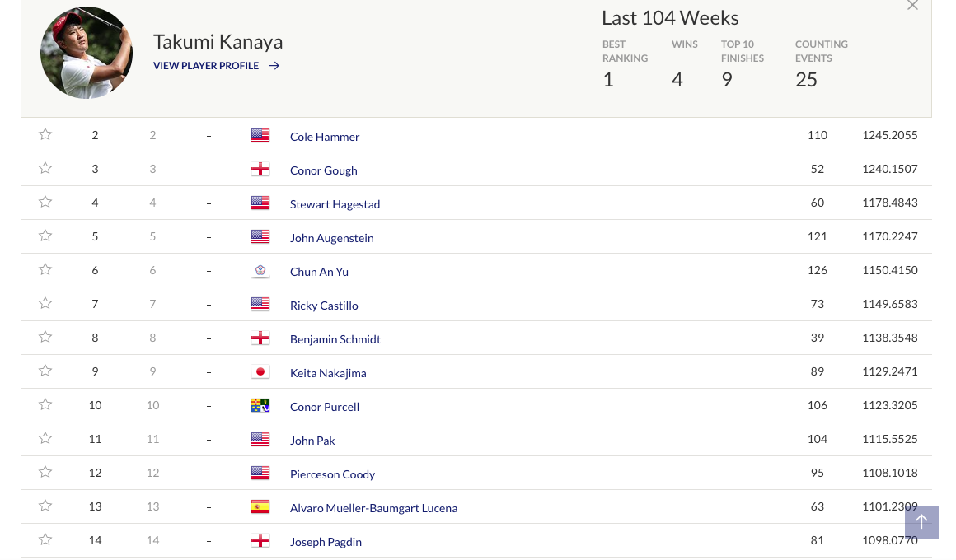Click the Chinese Taipei flag beside Chun An Yu

click(260, 270)
